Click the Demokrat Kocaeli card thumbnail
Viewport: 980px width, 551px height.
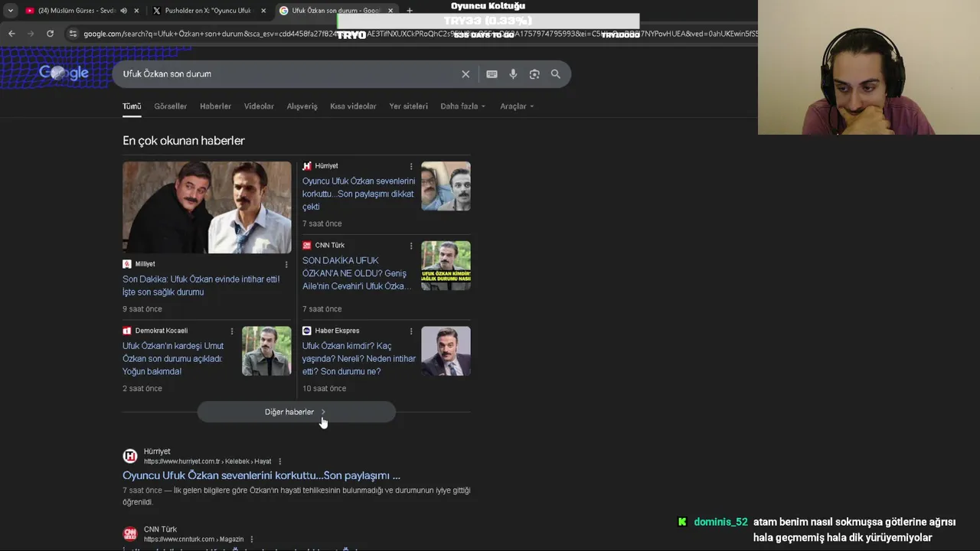tap(266, 351)
